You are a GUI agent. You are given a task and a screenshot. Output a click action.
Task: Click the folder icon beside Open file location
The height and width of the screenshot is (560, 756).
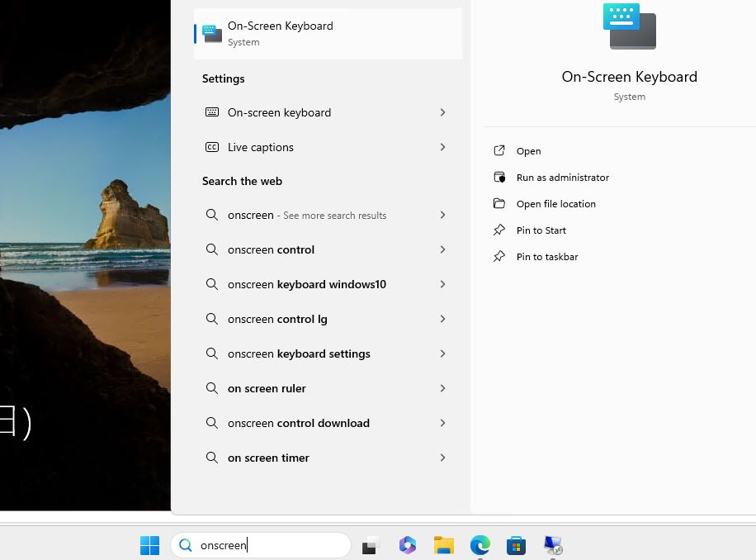[499, 203]
